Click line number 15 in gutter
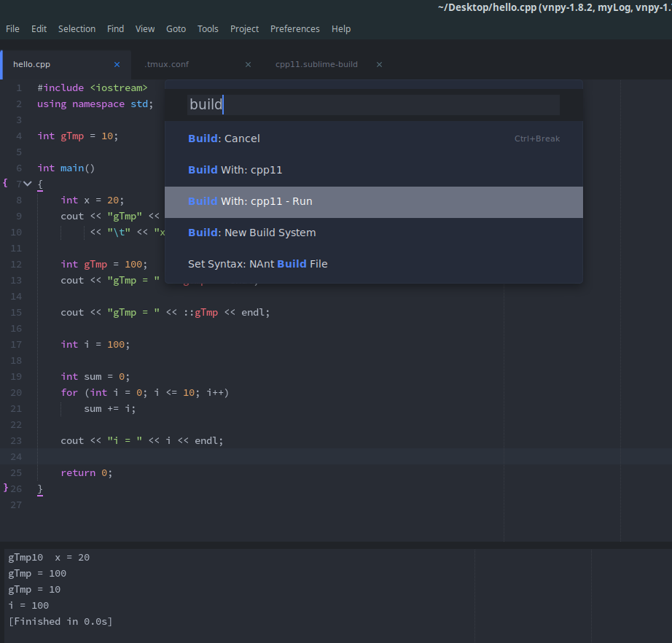Screen dimensions: 672x643 [16, 313]
